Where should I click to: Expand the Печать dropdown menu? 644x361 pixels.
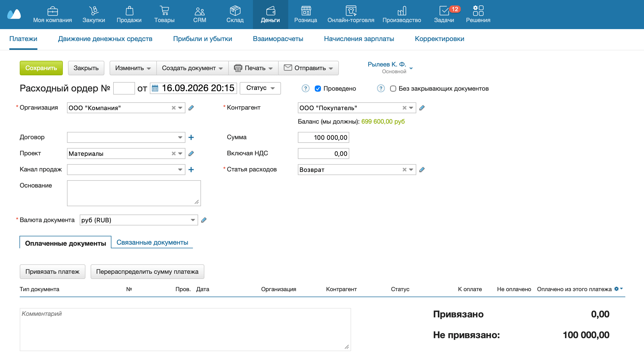(253, 68)
